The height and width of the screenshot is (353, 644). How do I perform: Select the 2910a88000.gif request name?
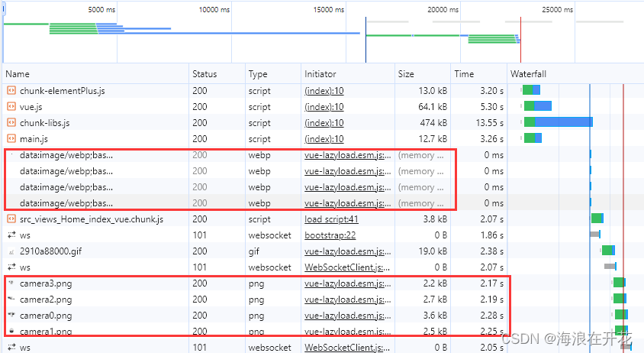point(50,251)
